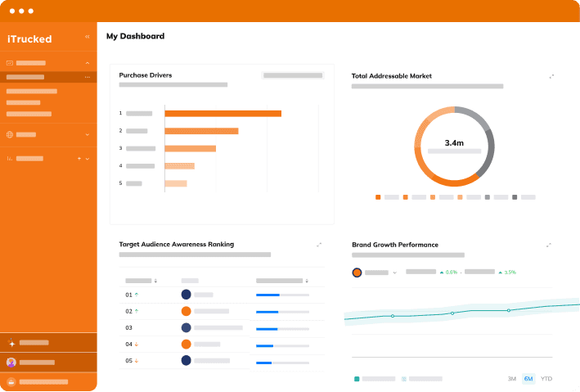580x392 pixels.
Task: Click the bar for purchase driver 5
Action: point(176,183)
